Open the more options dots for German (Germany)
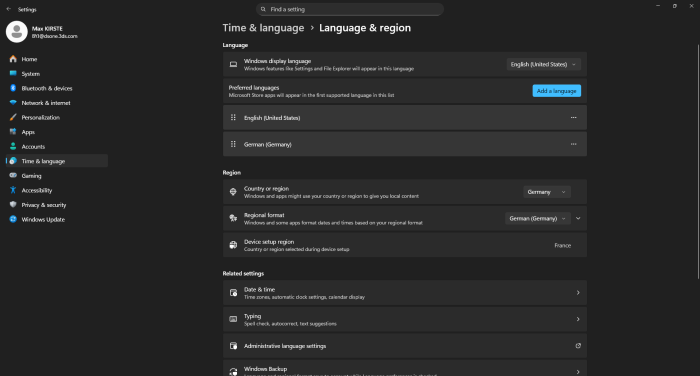 (574, 144)
